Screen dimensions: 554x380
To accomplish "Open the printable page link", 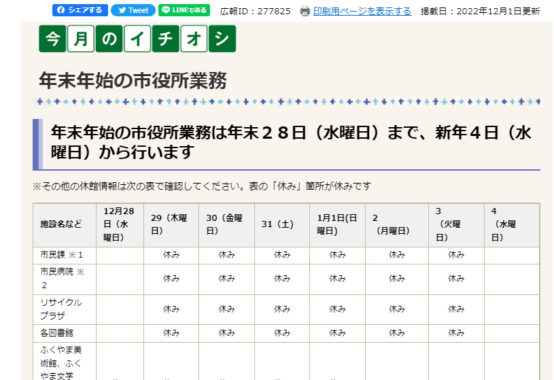I will click(362, 11).
